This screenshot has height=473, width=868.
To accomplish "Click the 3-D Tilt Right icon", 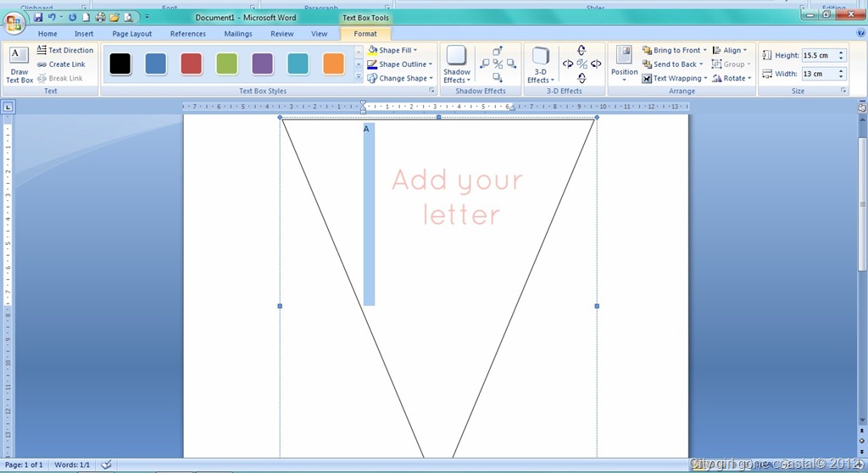I will click(596, 64).
